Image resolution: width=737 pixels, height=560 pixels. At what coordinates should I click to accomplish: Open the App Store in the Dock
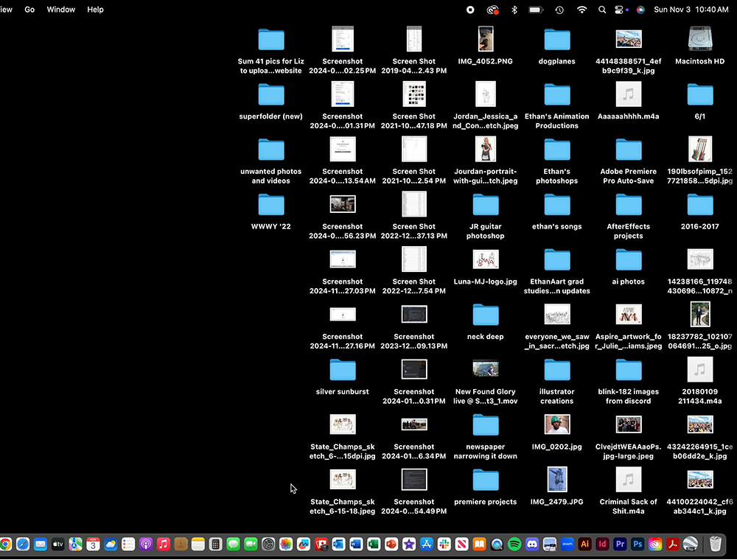pos(426,544)
